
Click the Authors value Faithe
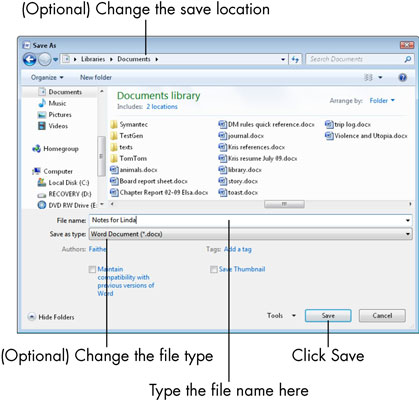97,249
